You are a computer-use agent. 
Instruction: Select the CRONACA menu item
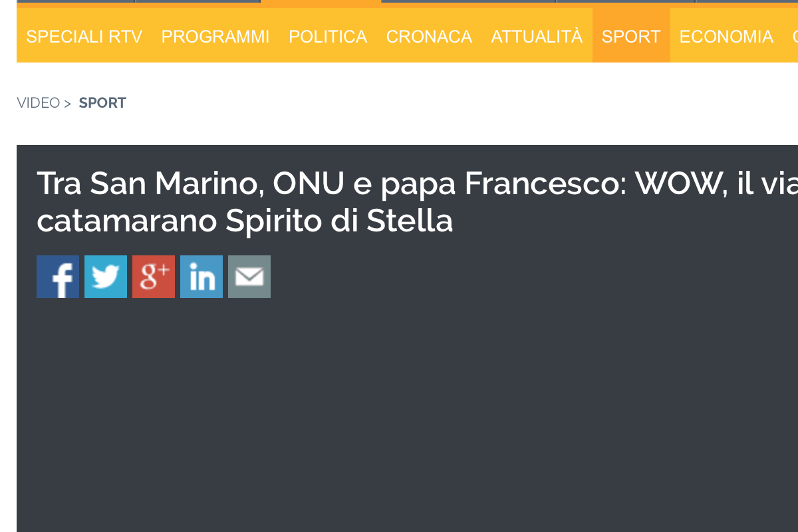tap(429, 36)
